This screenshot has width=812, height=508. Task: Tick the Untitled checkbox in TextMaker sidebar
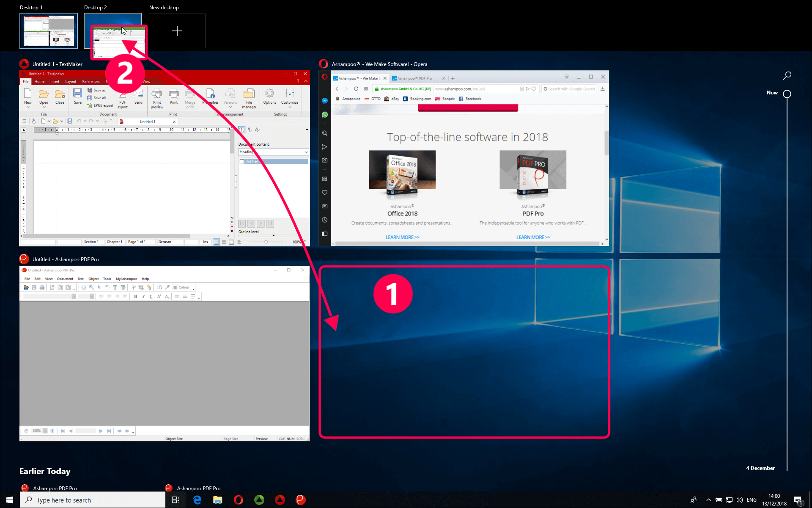point(242,161)
